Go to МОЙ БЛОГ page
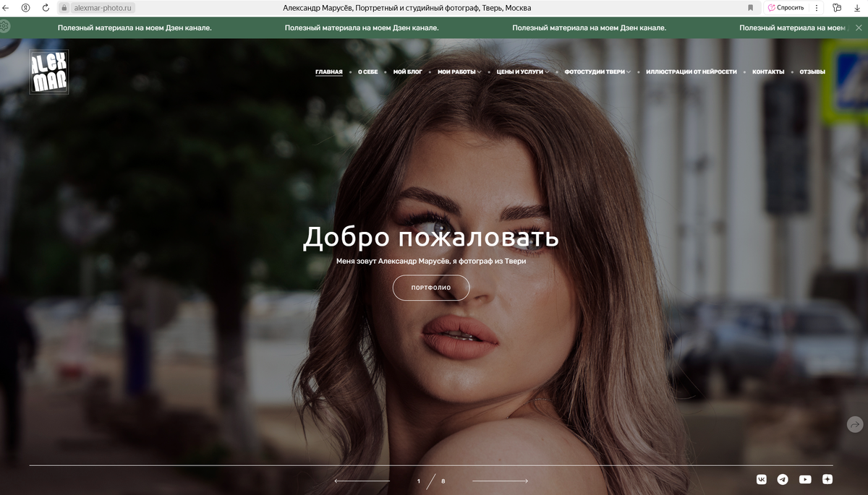 click(x=408, y=72)
